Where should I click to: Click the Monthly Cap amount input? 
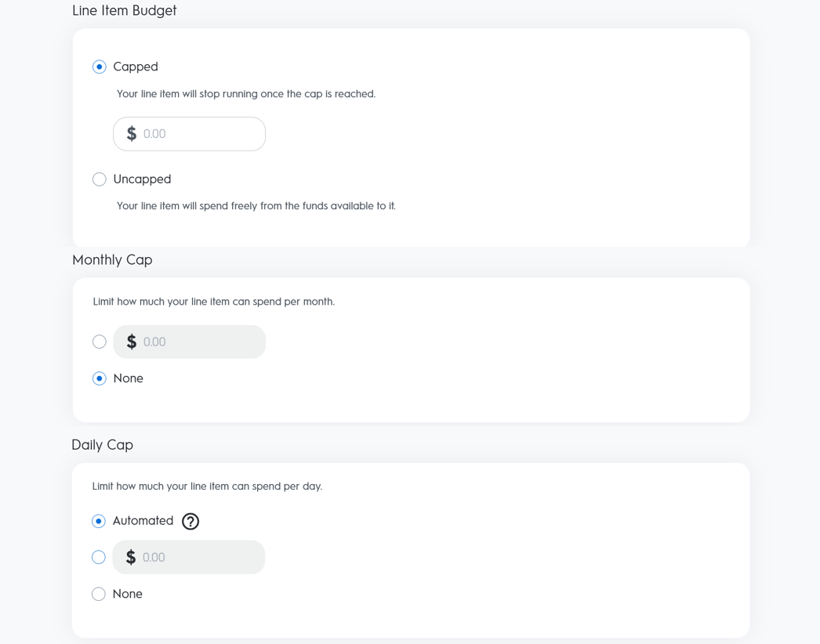(200, 342)
